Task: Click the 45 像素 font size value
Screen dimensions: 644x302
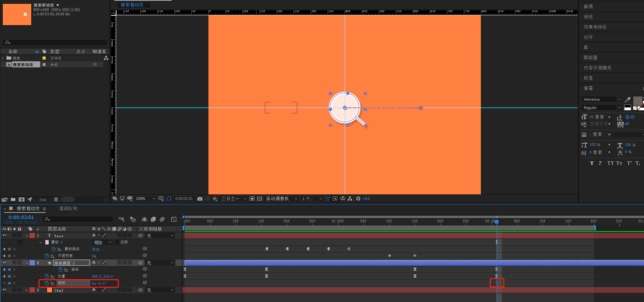Action: [x=597, y=117]
